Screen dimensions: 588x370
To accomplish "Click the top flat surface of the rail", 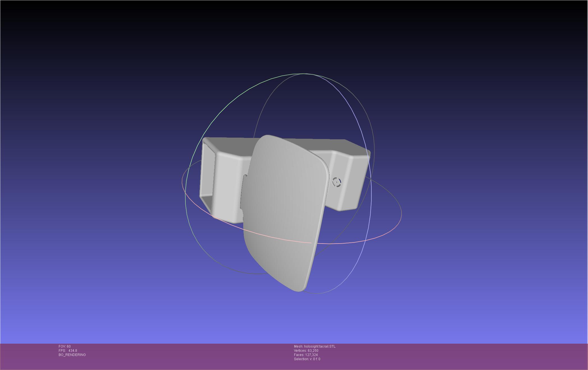I will pyautogui.click(x=233, y=144).
